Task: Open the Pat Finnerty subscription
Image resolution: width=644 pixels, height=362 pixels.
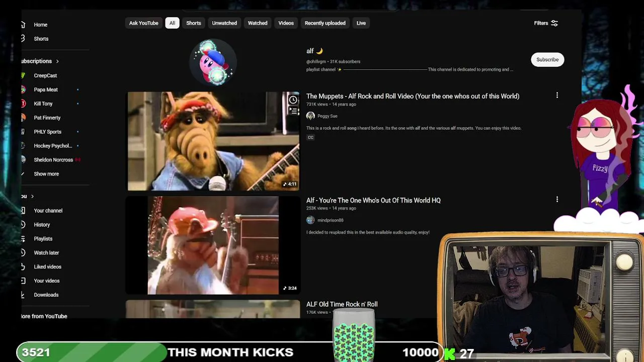Action: point(47,118)
